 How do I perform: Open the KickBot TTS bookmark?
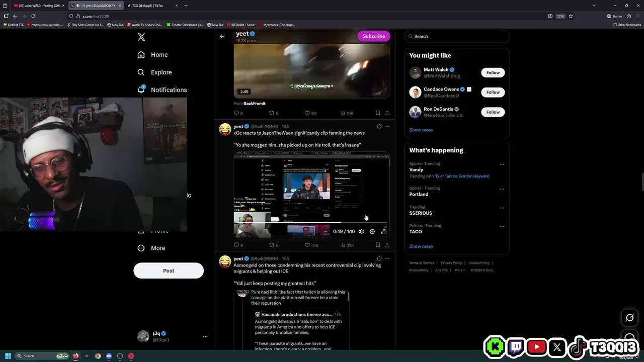click(x=14, y=25)
